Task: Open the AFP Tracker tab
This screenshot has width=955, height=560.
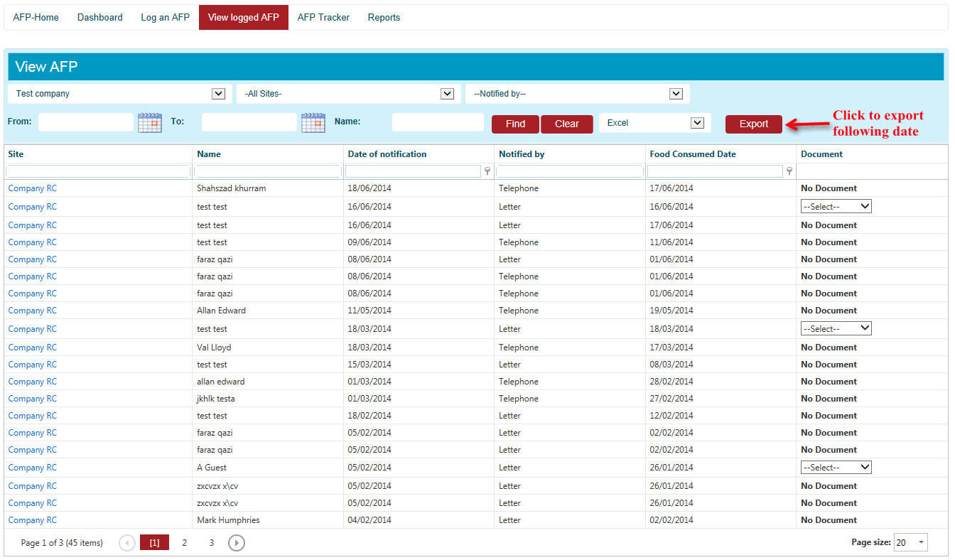Action: [x=323, y=17]
